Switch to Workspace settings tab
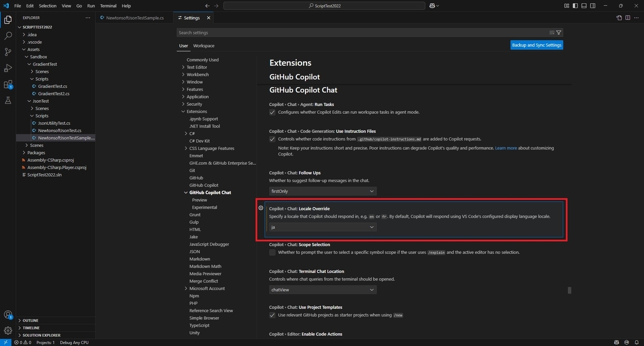 [x=203, y=46]
